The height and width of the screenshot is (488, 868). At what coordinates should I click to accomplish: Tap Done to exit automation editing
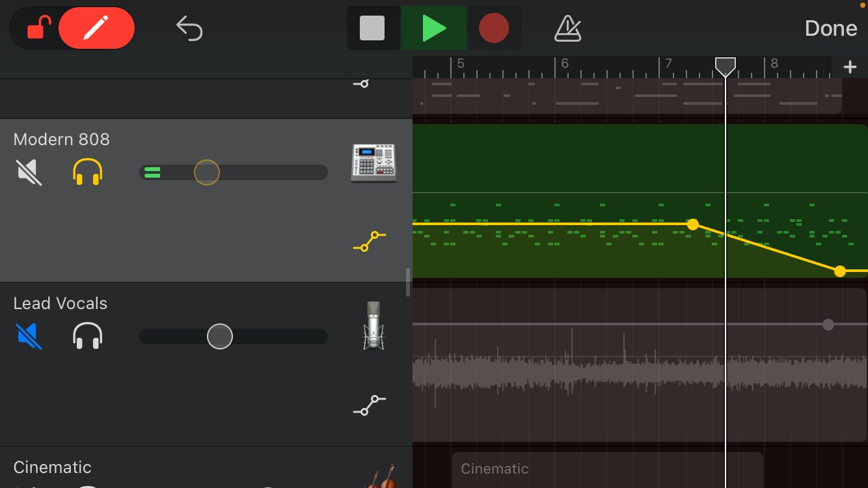(831, 28)
